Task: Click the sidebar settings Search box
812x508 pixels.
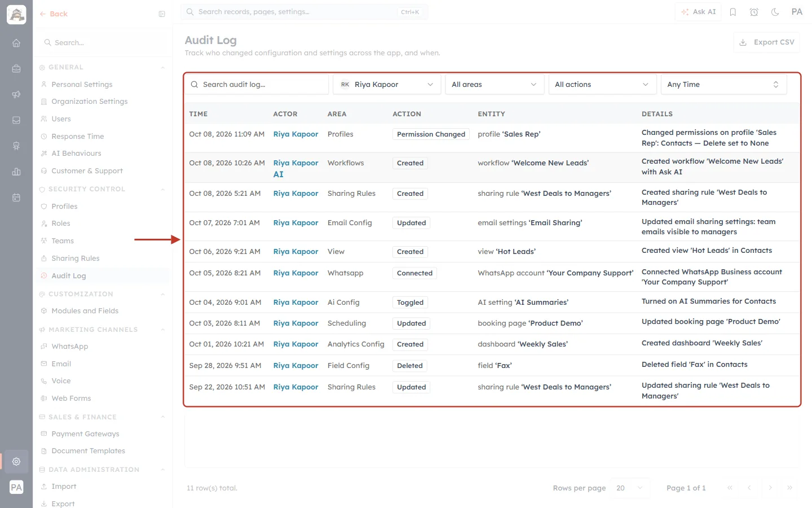Action: click(103, 43)
